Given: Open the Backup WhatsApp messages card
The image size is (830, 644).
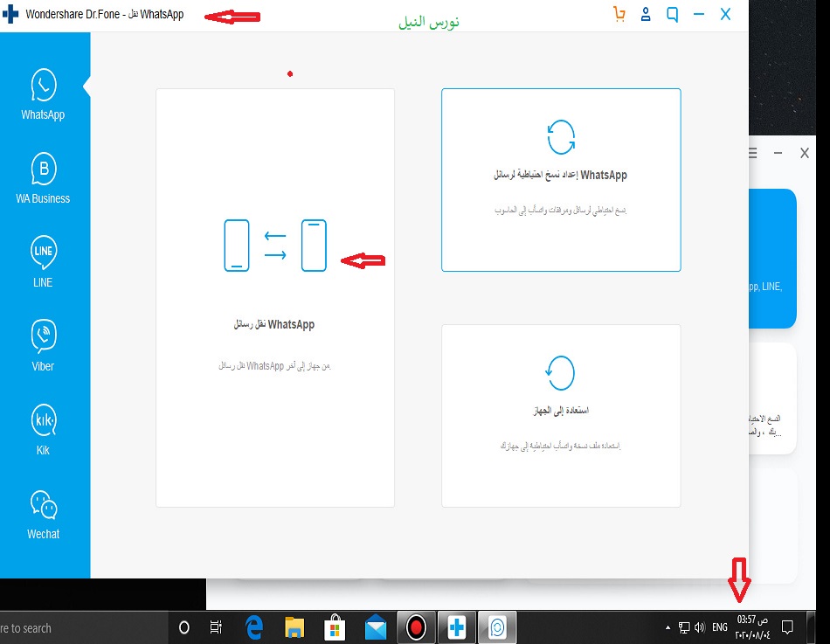Looking at the screenshot, I should pyautogui.click(x=560, y=179).
